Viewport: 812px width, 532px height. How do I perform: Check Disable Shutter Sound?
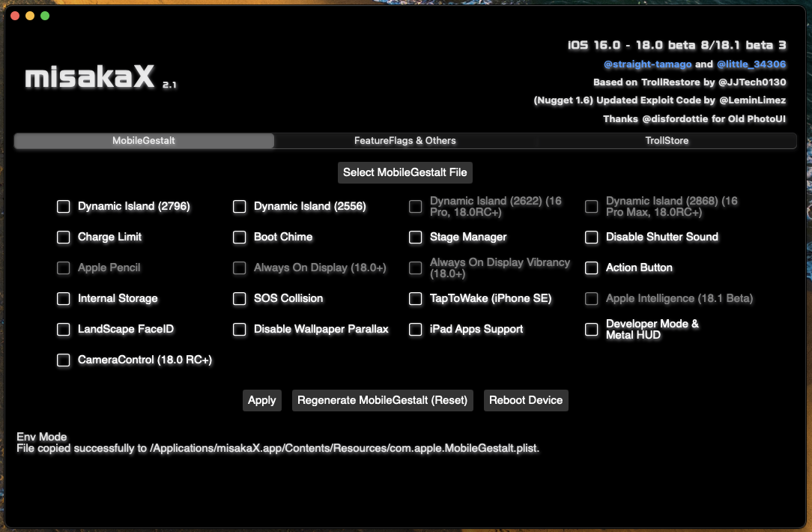(x=591, y=238)
